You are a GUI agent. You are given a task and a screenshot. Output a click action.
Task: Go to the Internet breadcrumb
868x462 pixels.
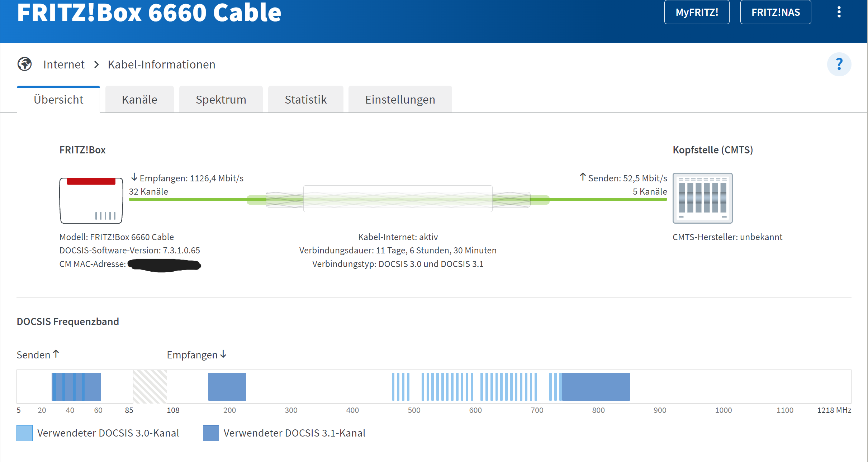coord(64,65)
